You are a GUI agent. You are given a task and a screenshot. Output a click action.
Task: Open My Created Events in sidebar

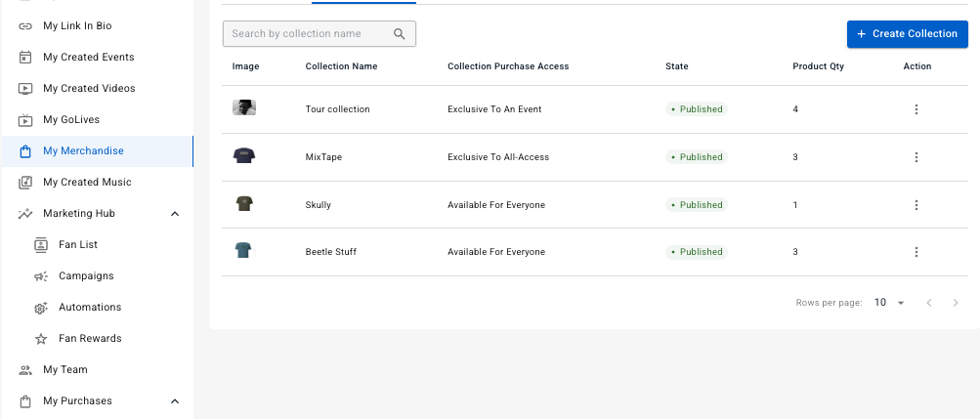[88, 58]
